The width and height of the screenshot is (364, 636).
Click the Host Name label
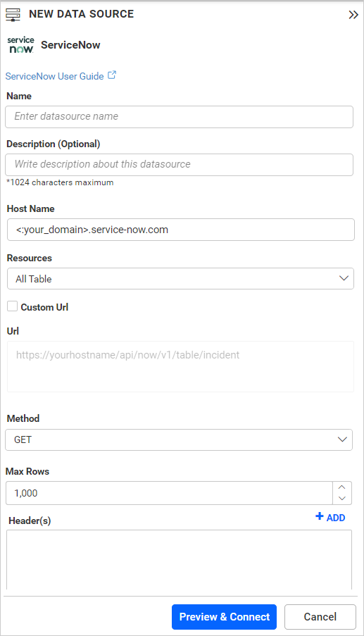[x=31, y=208]
